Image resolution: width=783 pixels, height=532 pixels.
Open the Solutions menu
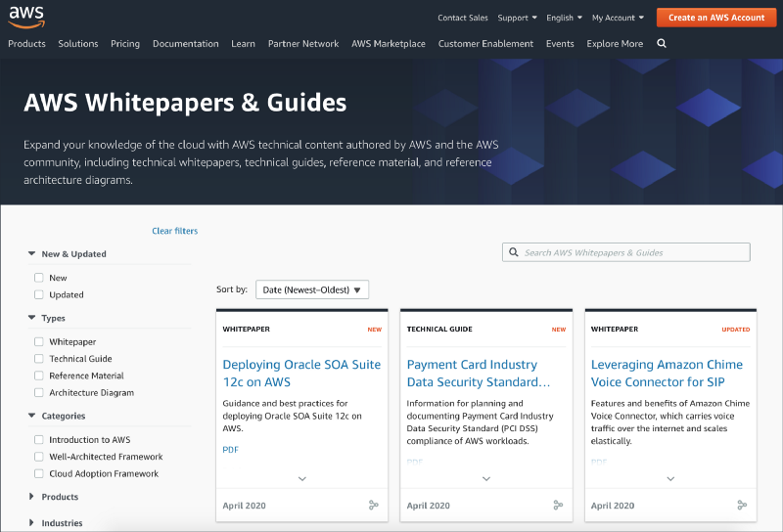78,43
